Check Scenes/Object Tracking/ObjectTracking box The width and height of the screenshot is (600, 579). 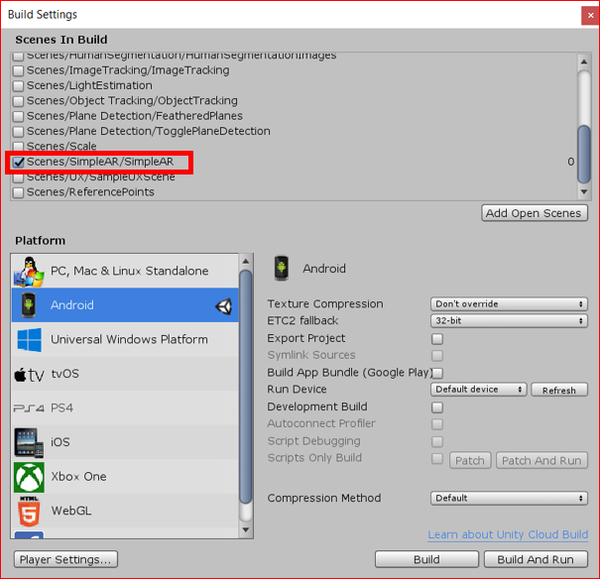(x=18, y=101)
